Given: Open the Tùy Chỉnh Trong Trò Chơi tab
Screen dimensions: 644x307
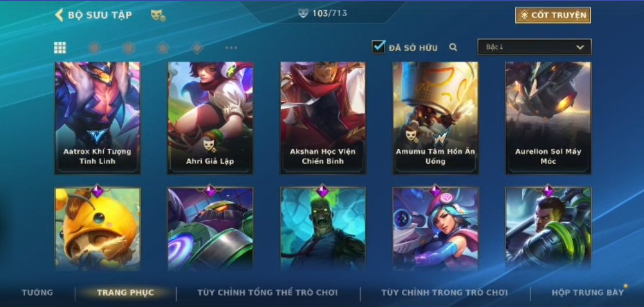Looking at the screenshot, I should (445, 293).
